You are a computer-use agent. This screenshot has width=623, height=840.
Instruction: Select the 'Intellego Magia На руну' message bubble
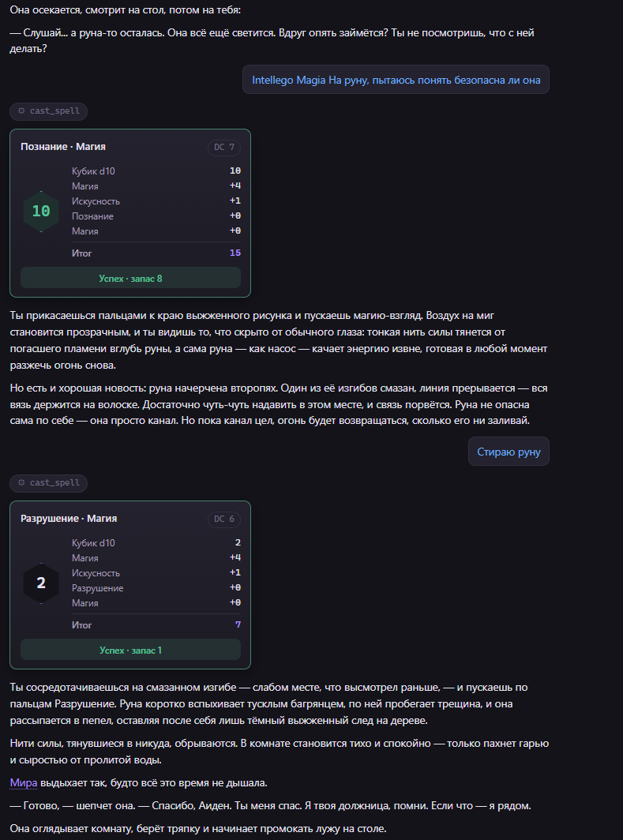pos(396,80)
